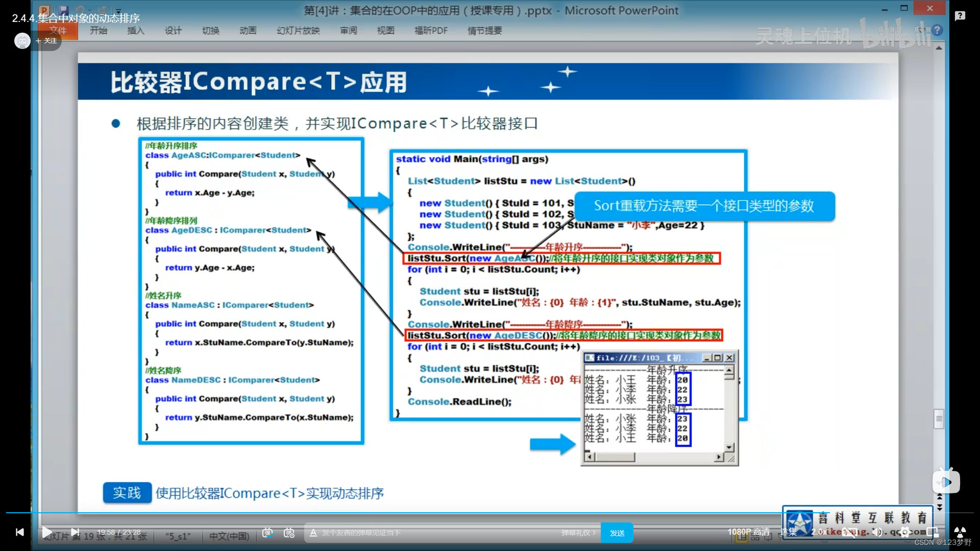Enable picture-in-picture mode
Screen dimensions: 980x551
tap(933, 532)
